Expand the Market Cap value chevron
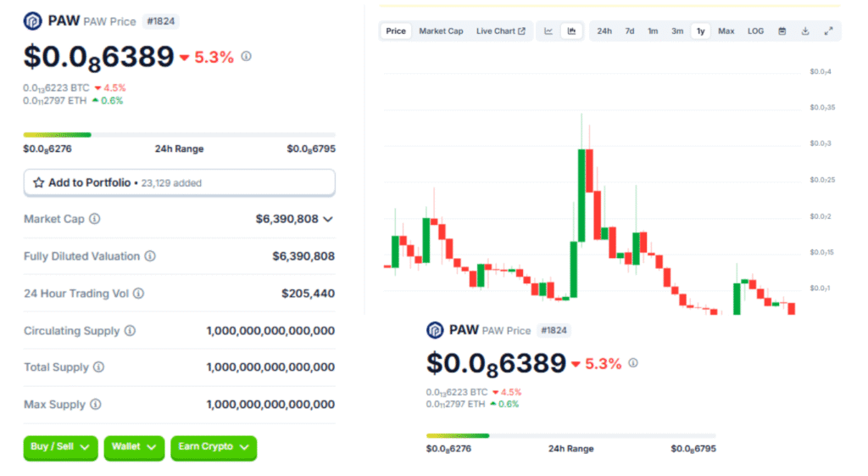 click(328, 219)
